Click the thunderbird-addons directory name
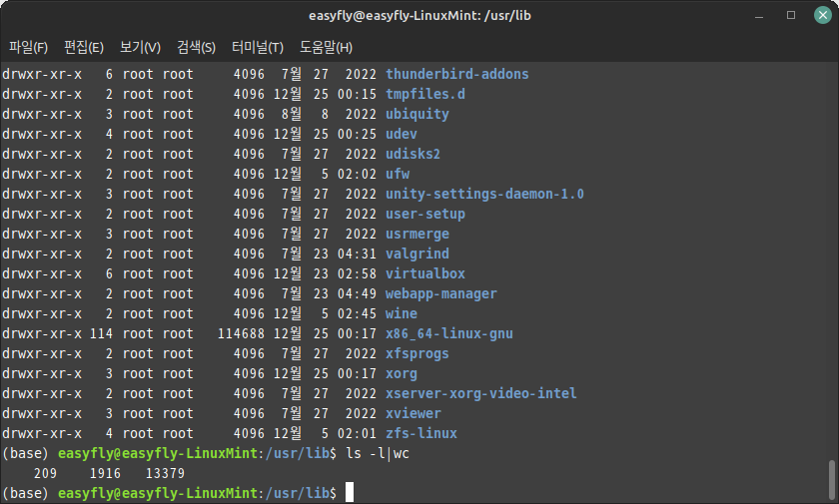The image size is (839, 504). click(x=457, y=74)
